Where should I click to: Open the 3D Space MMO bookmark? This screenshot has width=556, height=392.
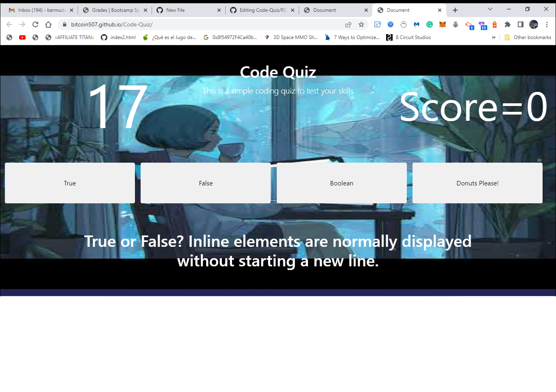coord(291,37)
